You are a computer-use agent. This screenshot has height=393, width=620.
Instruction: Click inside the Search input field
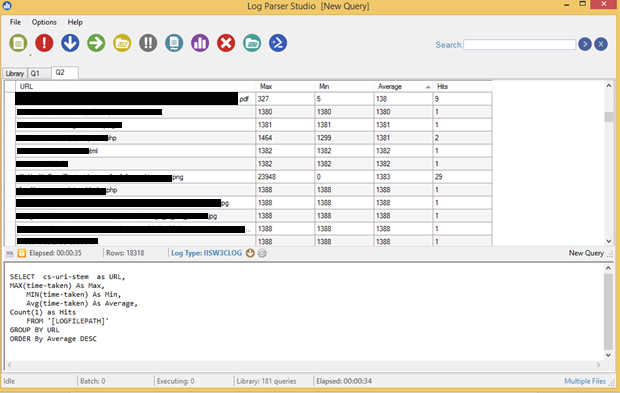(x=520, y=45)
